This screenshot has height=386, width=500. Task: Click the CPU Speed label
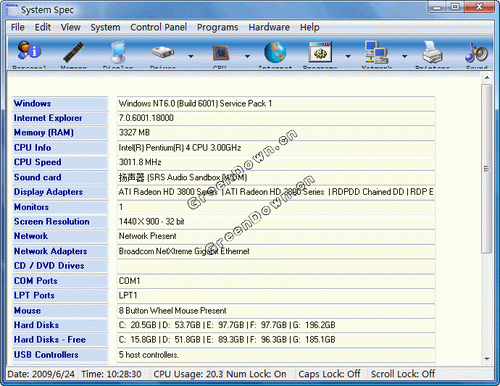38,162
